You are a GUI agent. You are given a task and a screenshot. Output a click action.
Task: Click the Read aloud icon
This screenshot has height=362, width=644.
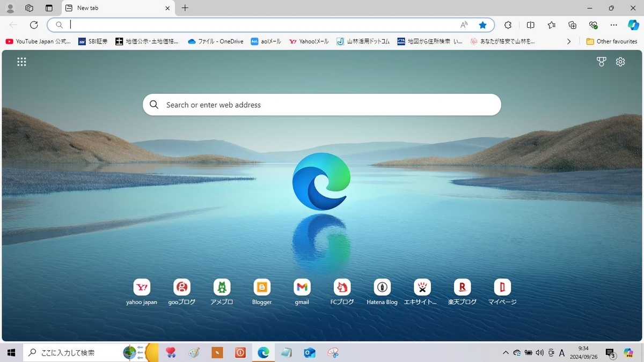(464, 25)
